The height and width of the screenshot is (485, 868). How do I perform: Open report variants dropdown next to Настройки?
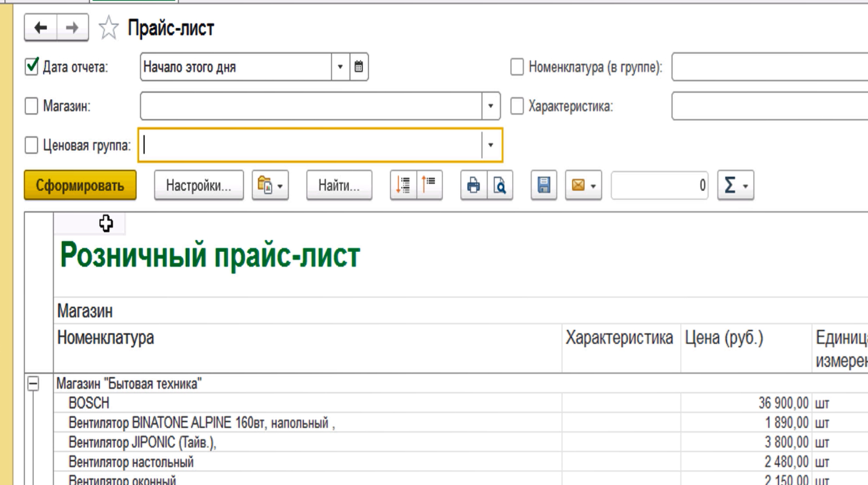coord(270,185)
